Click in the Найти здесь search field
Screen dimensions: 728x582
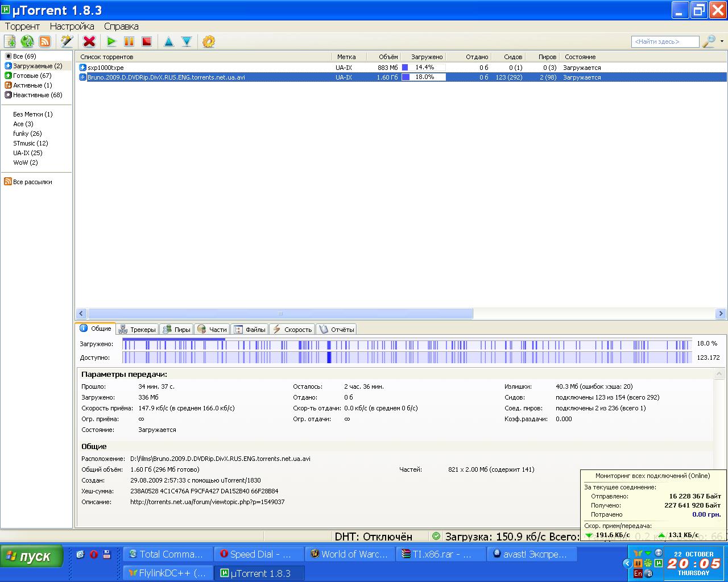(664, 41)
